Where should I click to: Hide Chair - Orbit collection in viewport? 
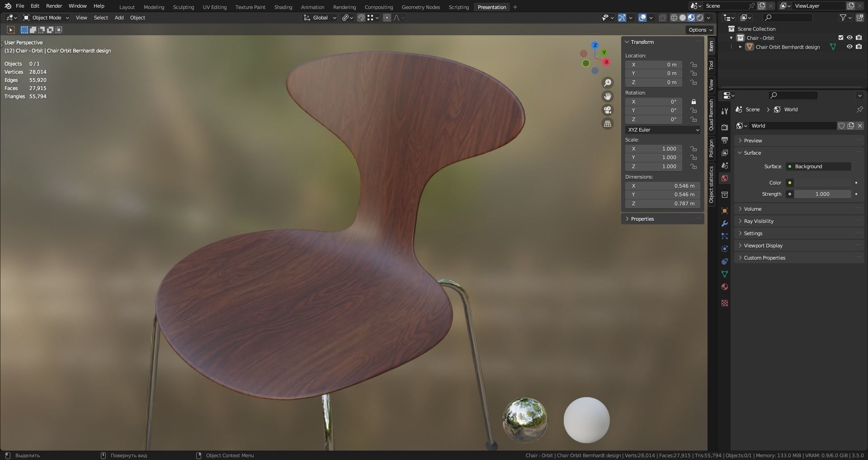coord(849,38)
